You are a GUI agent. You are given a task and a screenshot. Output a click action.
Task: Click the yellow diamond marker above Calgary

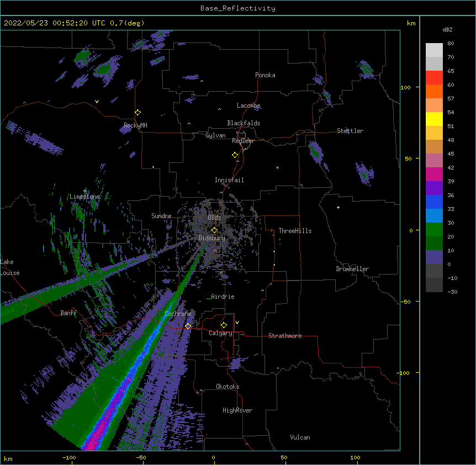tap(224, 325)
